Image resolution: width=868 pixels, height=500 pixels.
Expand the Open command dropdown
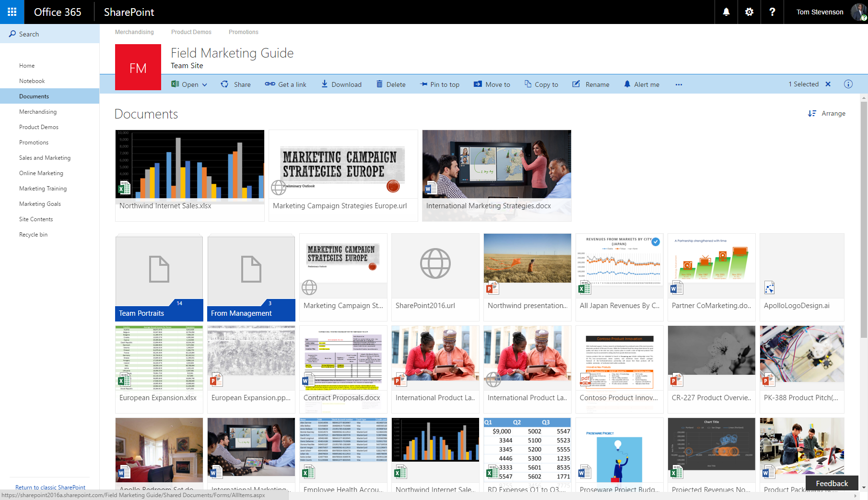pyautogui.click(x=204, y=84)
